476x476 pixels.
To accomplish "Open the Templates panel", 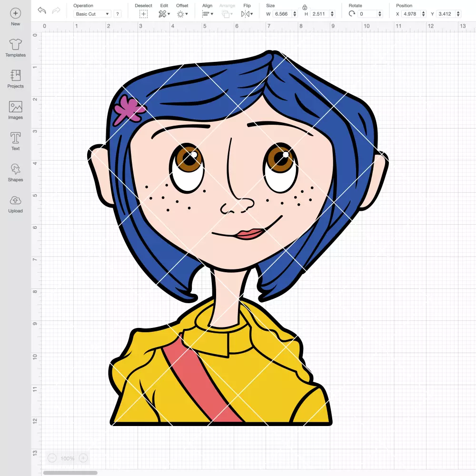I will (16, 48).
